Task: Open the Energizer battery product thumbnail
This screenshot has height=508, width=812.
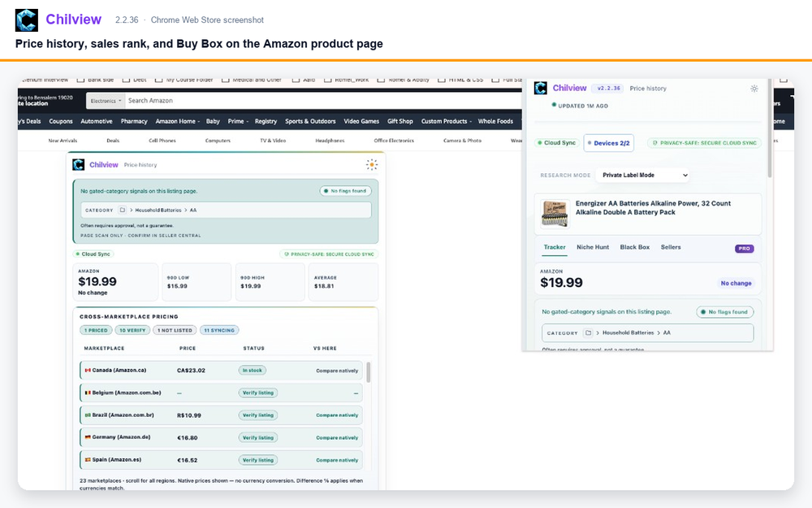Action: tap(555, 214)
